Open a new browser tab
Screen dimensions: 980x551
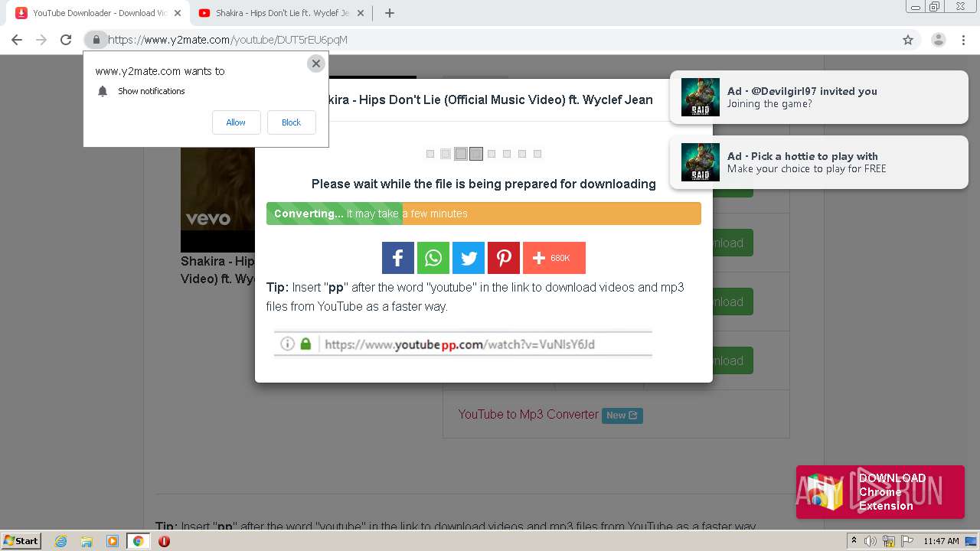click(x=389, y=13)
